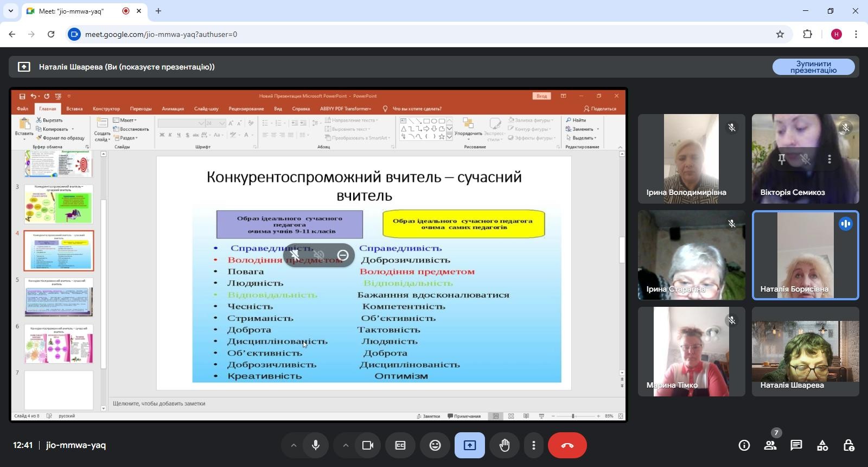The height and width of the screenshot is (467, 868).
Task: Toggle the microphone in Meet
Action: [x=316, y=445]
